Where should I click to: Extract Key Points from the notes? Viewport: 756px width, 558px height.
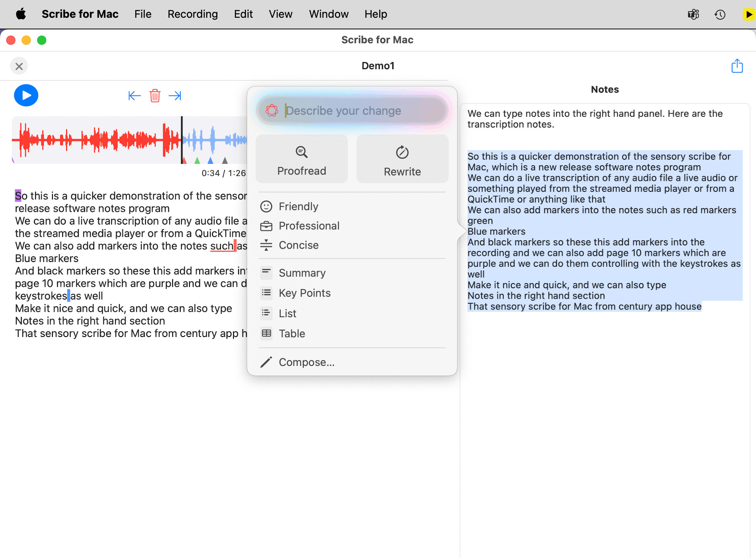[305, 293]
